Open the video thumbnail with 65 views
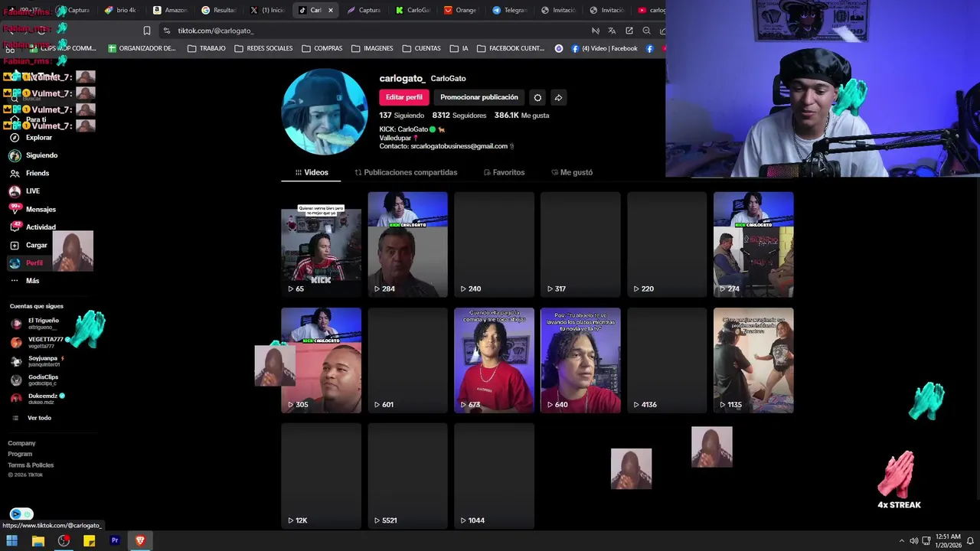 pos(321,244)
